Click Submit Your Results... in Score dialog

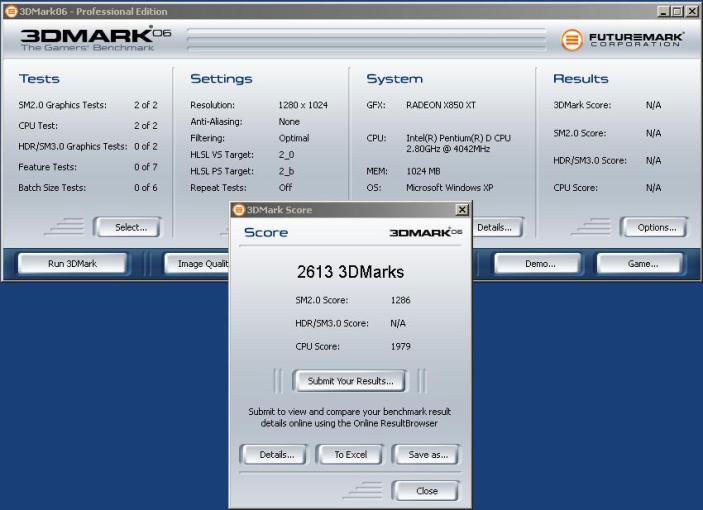(350, 381)
